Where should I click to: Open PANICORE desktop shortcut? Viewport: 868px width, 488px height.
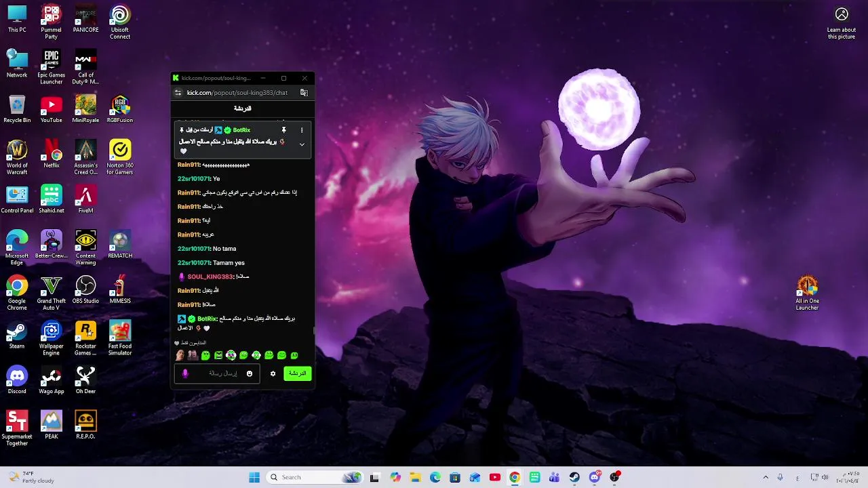(x=85, y=19)
